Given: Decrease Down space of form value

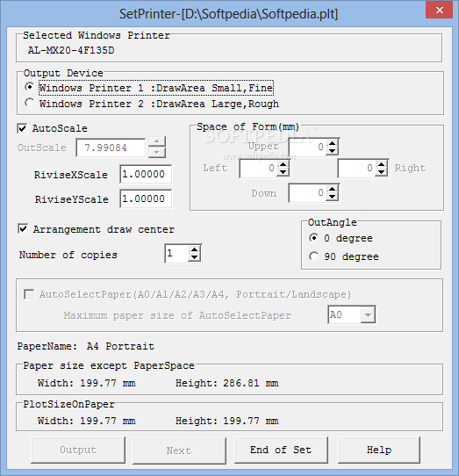Looking at the screenshot, I should (333, 197).
